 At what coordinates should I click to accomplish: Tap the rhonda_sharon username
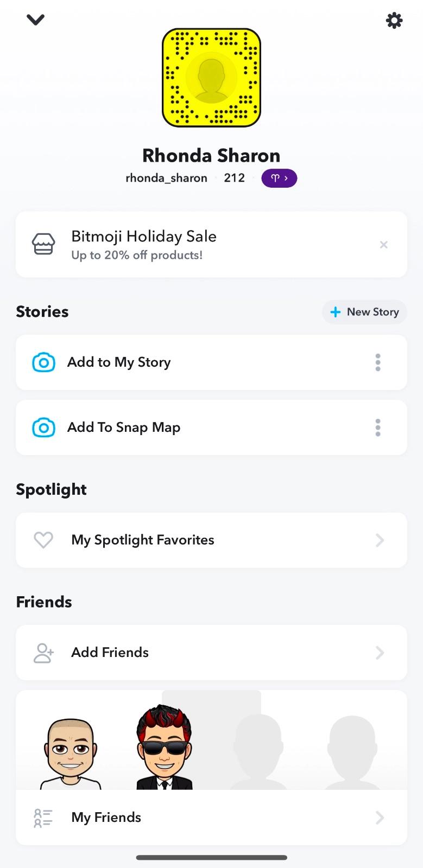166,178
